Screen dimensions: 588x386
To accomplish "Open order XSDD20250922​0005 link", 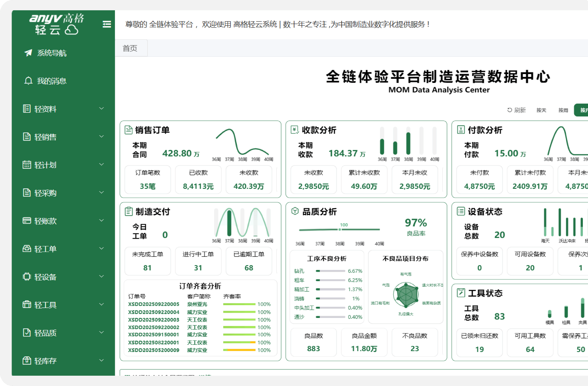I will coord(153,304).
